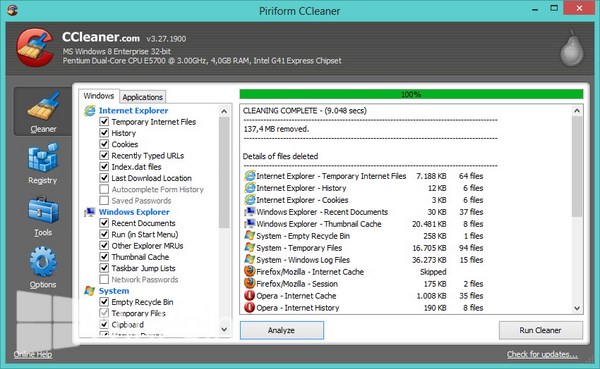This screenshot has height=369, width=600.
Task: Toggle Thumbnail Cache checkbox
Action: (x=104, y=257)
